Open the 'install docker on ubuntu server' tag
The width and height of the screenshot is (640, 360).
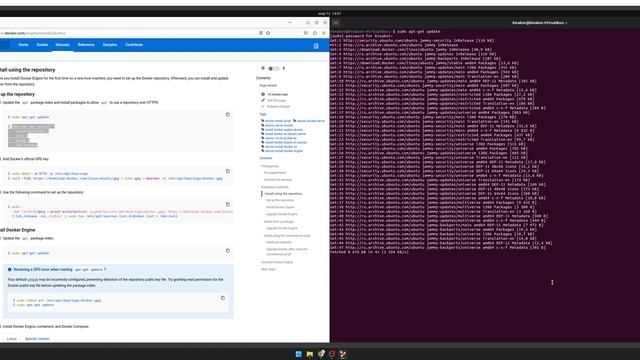pos(285,134)
